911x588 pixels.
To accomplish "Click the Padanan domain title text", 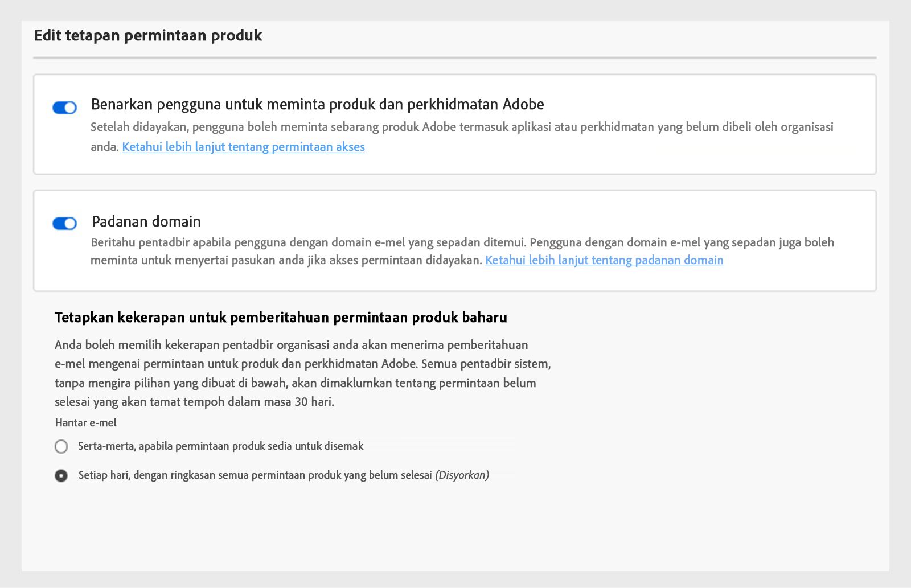I will coord(146,221).
